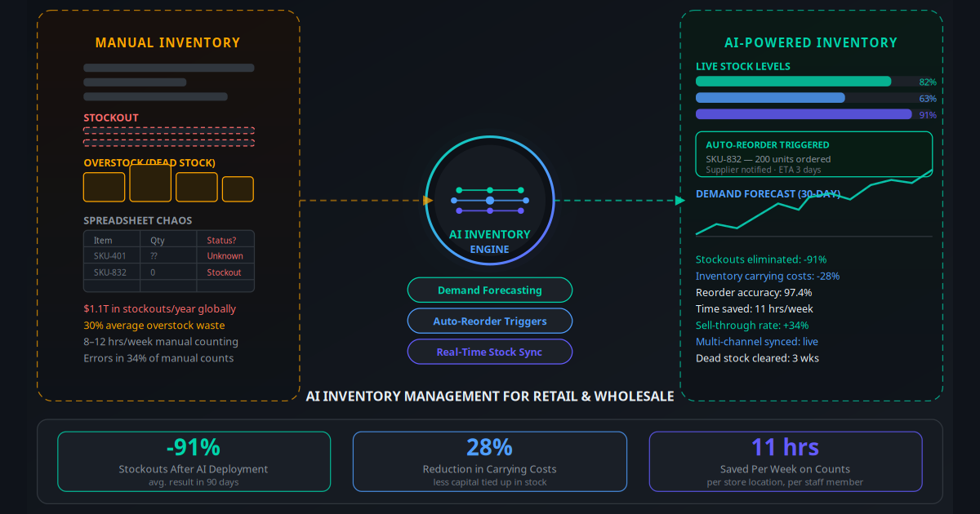This screenshot has width=980, height=514.
Task: Click the 28% Reduction in Carrying Costs card
Action: pyautogui.click(x=490, y=461)
